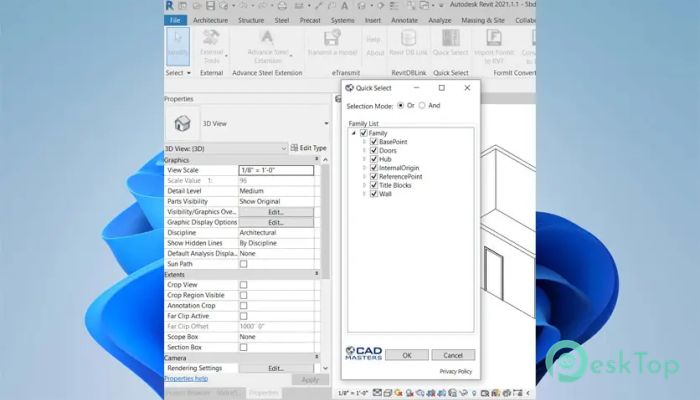This screenshot has width=700, height=400.
Task: Click the Quick Select ribbon icon
Action: (451, 38)
